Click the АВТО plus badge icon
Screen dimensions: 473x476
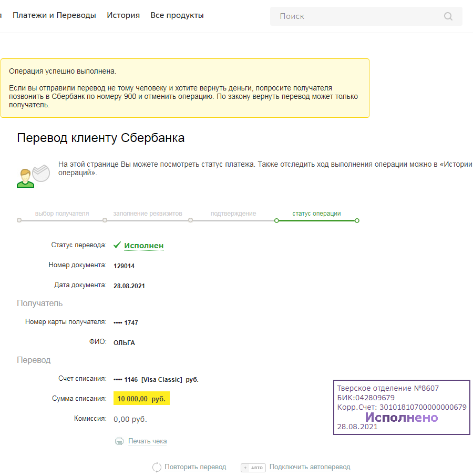(x=253, y=468)
